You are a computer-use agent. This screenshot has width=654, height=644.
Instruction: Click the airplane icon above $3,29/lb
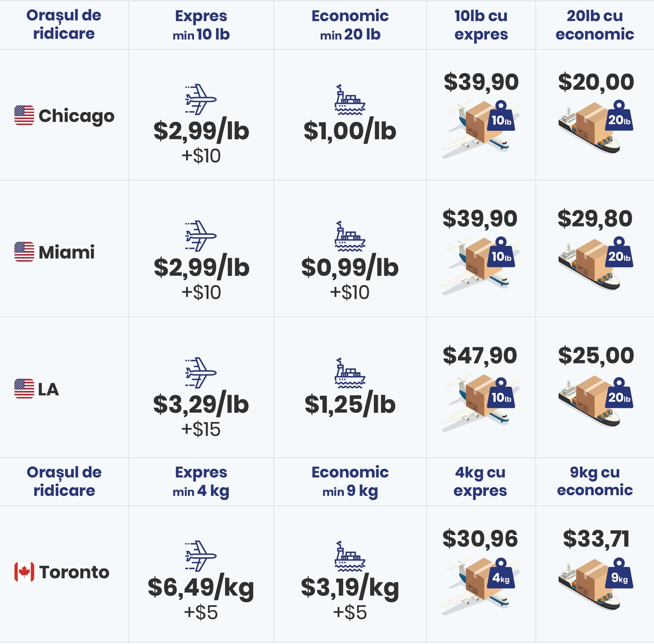pyautogui.click(x=201, y=373)
